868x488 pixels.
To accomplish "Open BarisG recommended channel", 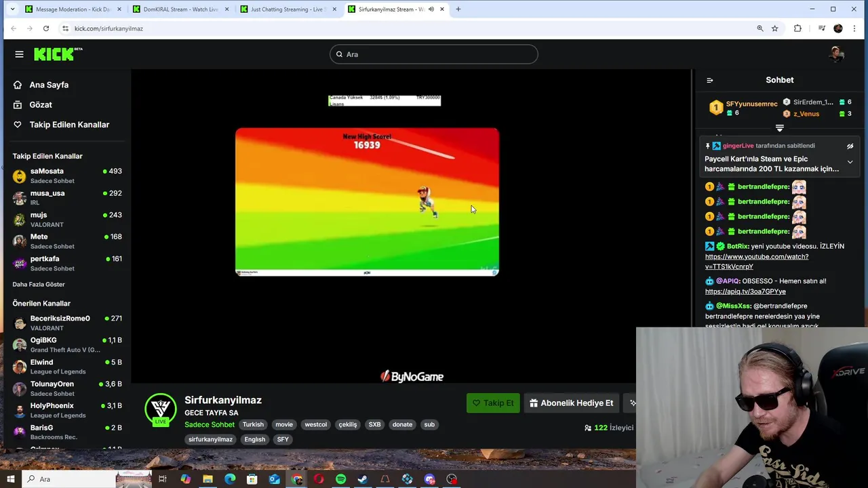I will click(66, 432).
